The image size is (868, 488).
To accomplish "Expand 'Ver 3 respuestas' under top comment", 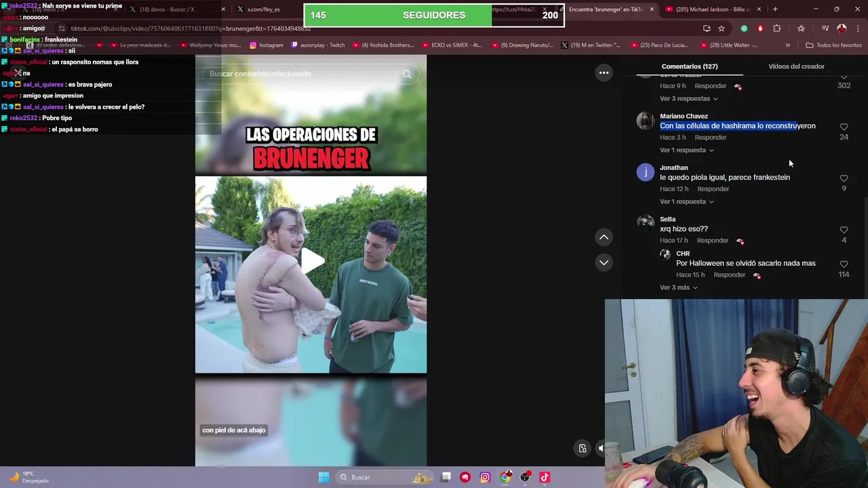I will coord(689,99).
